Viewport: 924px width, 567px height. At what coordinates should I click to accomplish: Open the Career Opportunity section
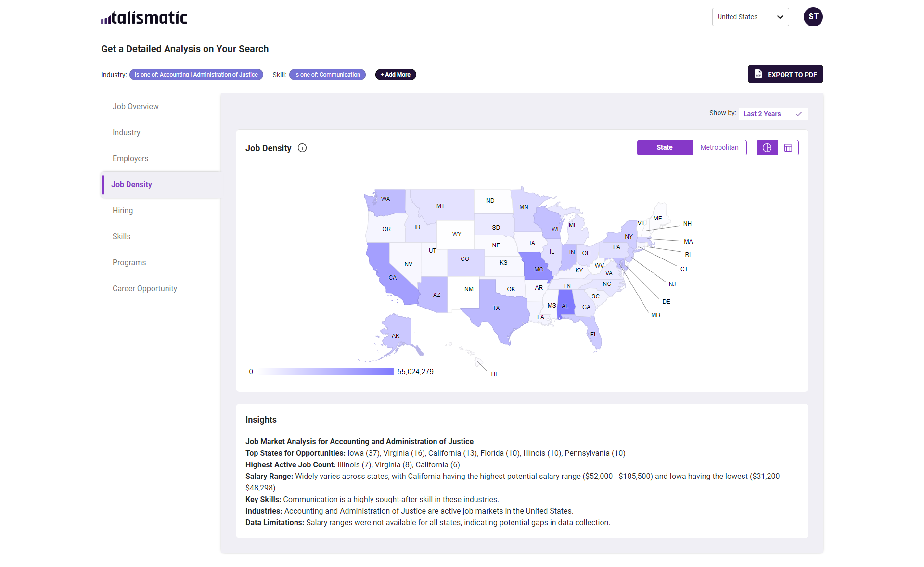[x=144, y=288]
